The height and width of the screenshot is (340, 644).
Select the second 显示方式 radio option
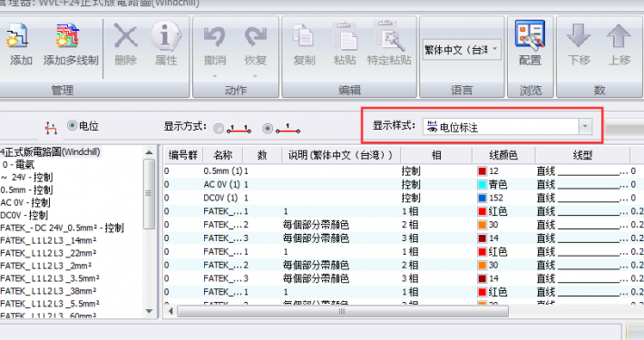point(268,129)
